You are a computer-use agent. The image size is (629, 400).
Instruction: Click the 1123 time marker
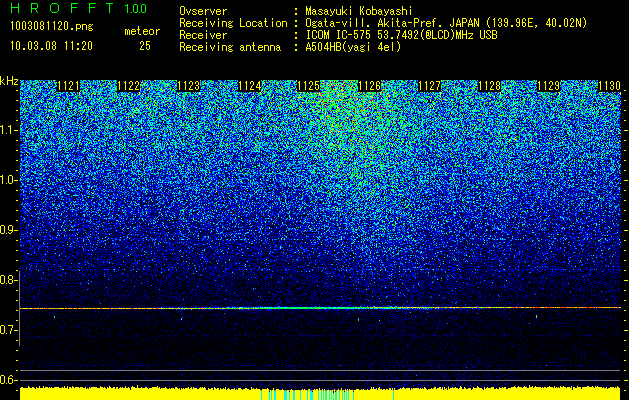(x=189, y=86)
